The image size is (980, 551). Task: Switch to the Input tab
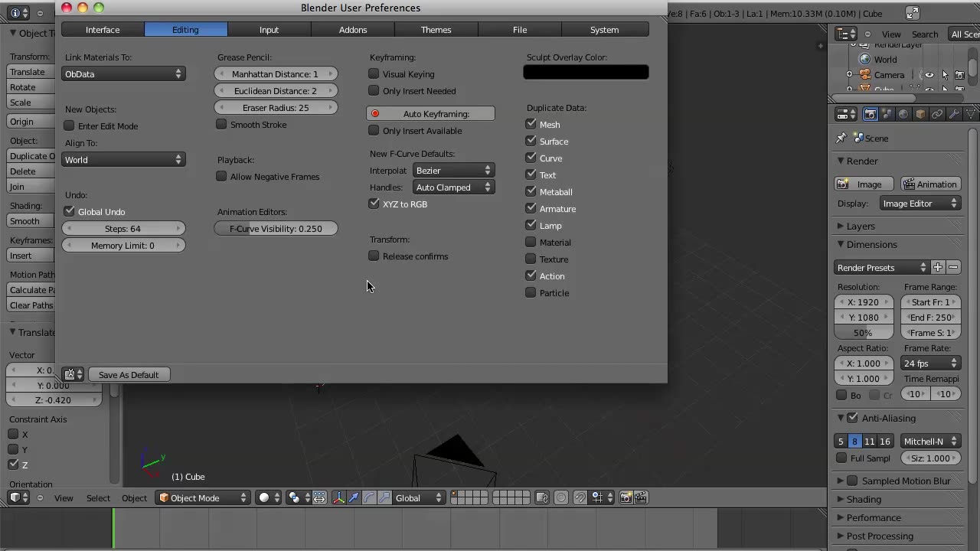(269, 30)
